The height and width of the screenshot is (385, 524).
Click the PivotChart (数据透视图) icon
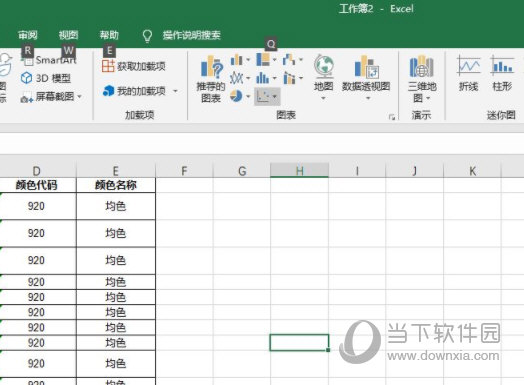(x=366, y=67)
